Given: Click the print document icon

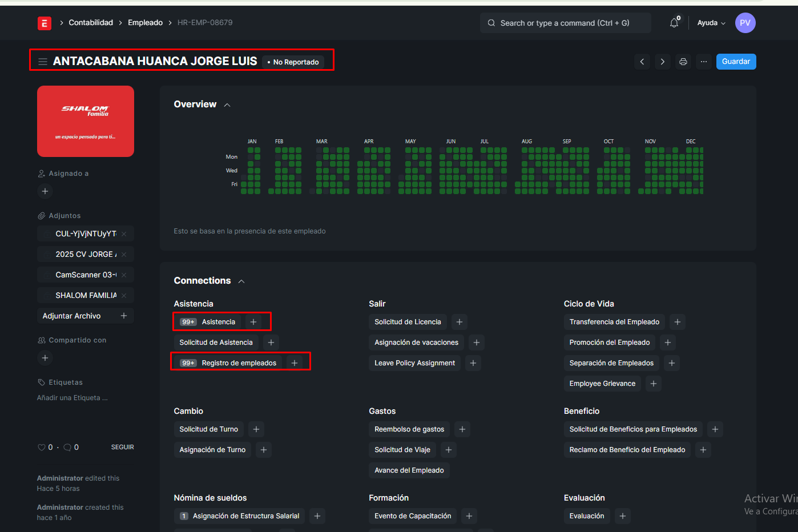Looking at the screenshot, I should tap(683, 62).
